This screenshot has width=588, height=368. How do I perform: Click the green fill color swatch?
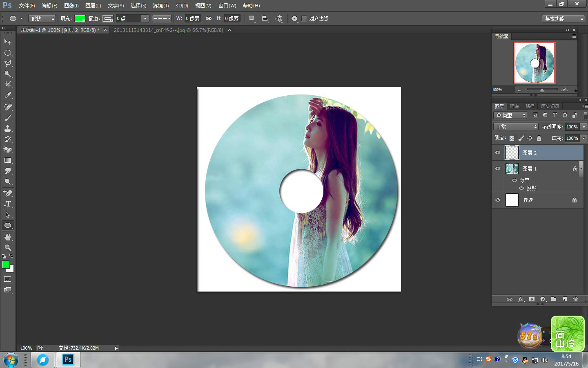tap(80, 18)
